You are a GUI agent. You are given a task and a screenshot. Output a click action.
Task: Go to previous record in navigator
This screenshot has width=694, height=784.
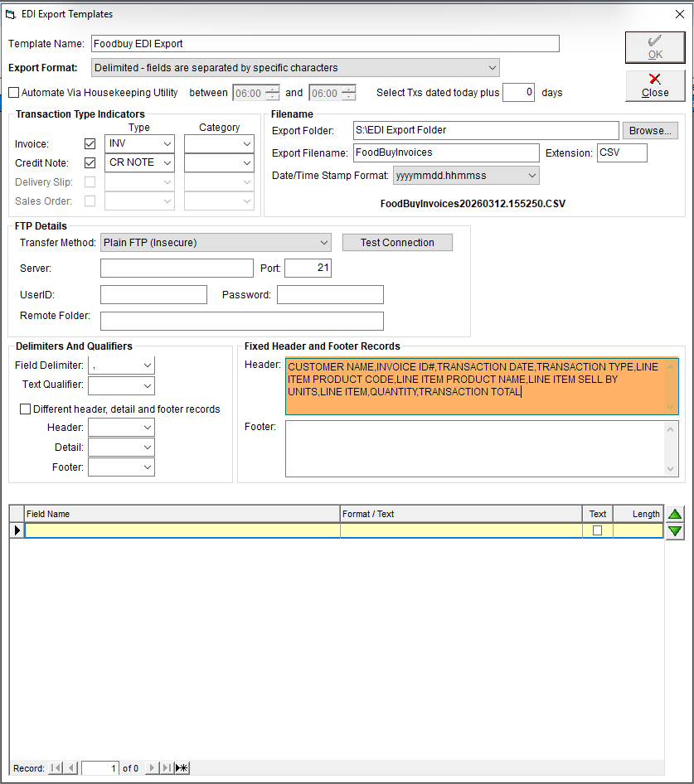tap(71, 768)
